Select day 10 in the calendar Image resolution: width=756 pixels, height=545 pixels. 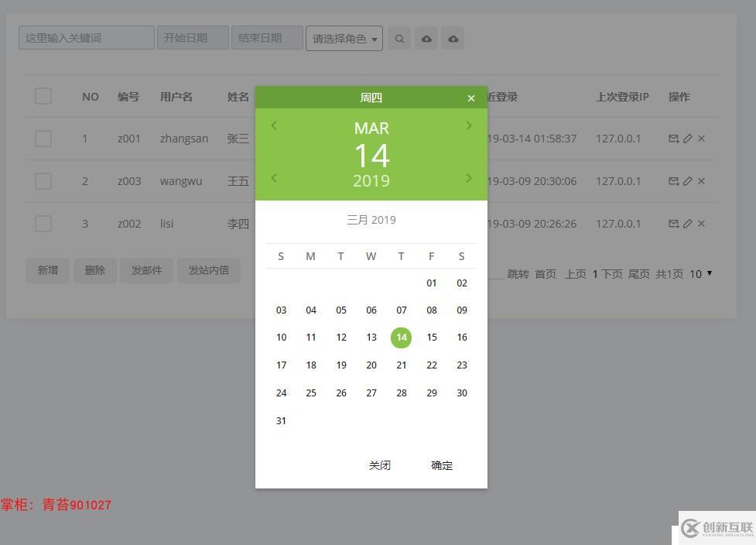282,337
